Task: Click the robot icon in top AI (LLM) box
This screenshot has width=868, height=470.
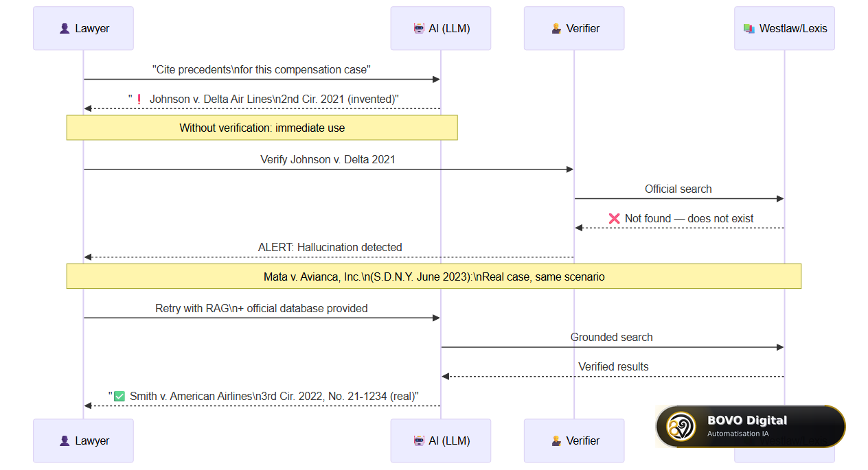Action: coord(419,29)
